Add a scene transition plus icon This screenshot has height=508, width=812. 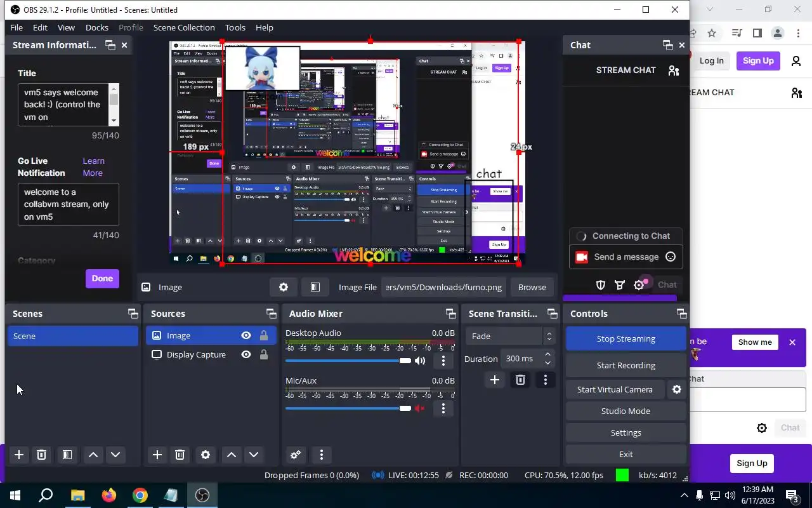coord(495,380)
